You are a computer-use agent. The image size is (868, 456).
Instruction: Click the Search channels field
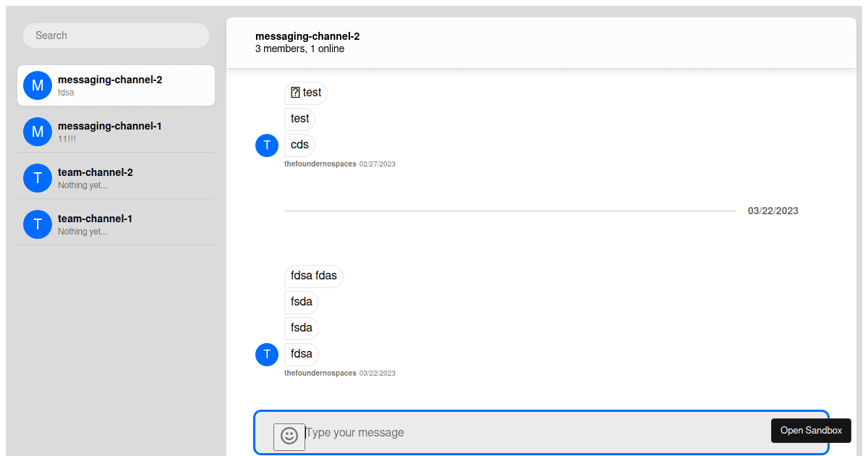116,35
